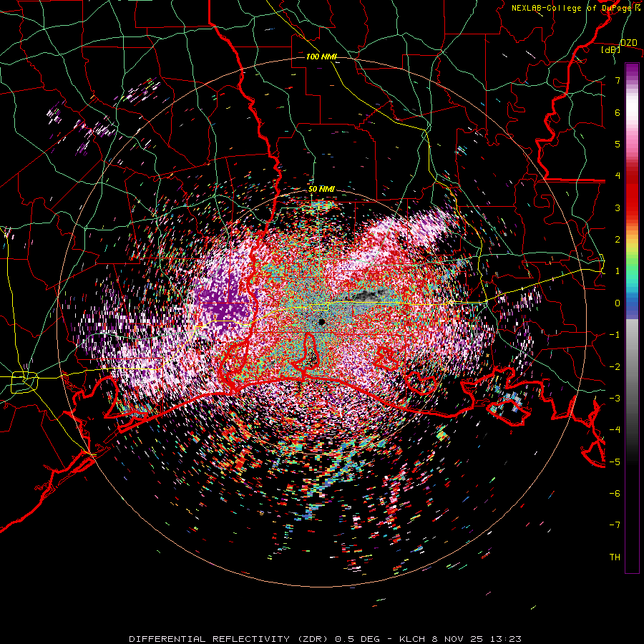Click the 0 value on the scale
The image size is (644, 644).
618,303
